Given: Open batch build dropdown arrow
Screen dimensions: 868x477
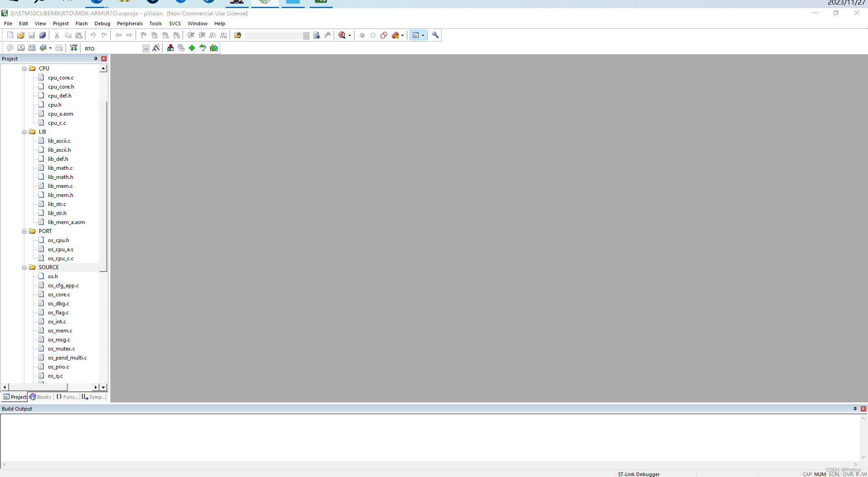Looking at the screenshot, I should coord(50,48).
